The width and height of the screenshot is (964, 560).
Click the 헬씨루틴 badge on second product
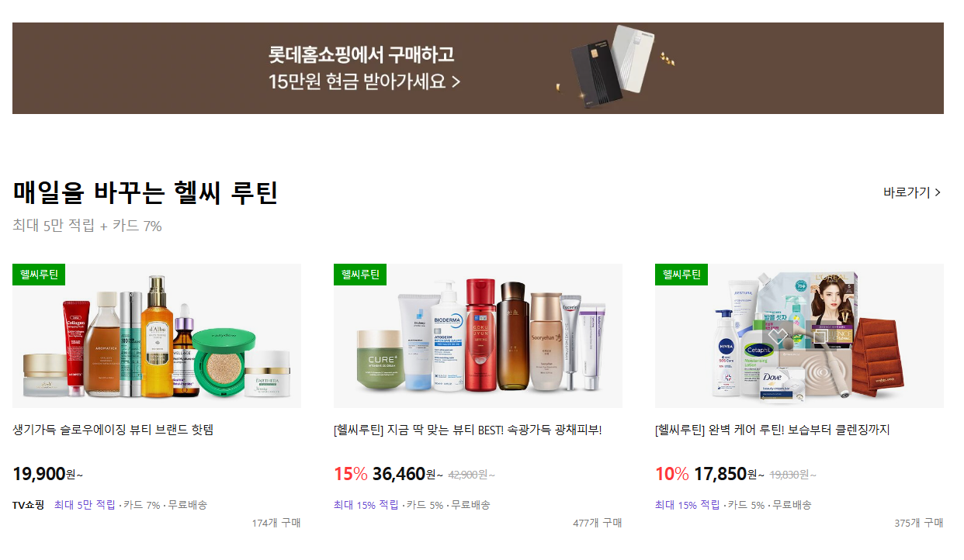tap(360, 275)
